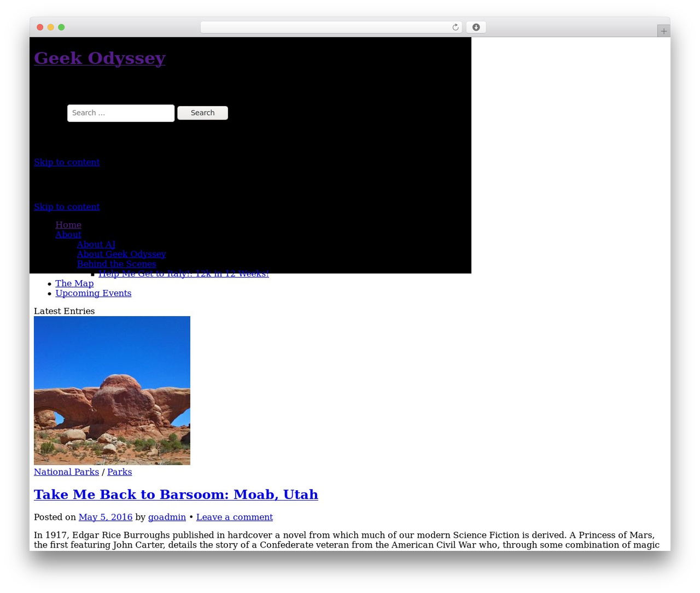View author goadmin's posts
The width and height of the screenshot is (700, 593).
pyautogui.click(x=167, y=518)
